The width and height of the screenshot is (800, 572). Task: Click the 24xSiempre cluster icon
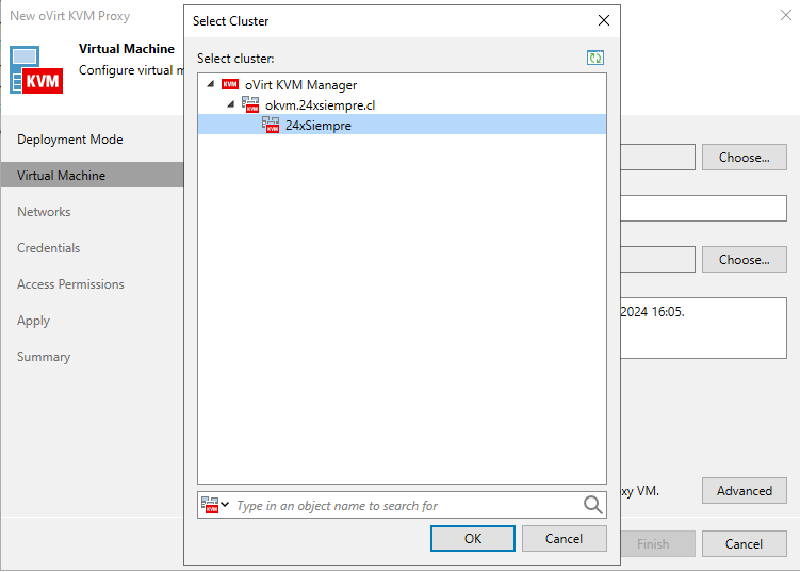270,125
